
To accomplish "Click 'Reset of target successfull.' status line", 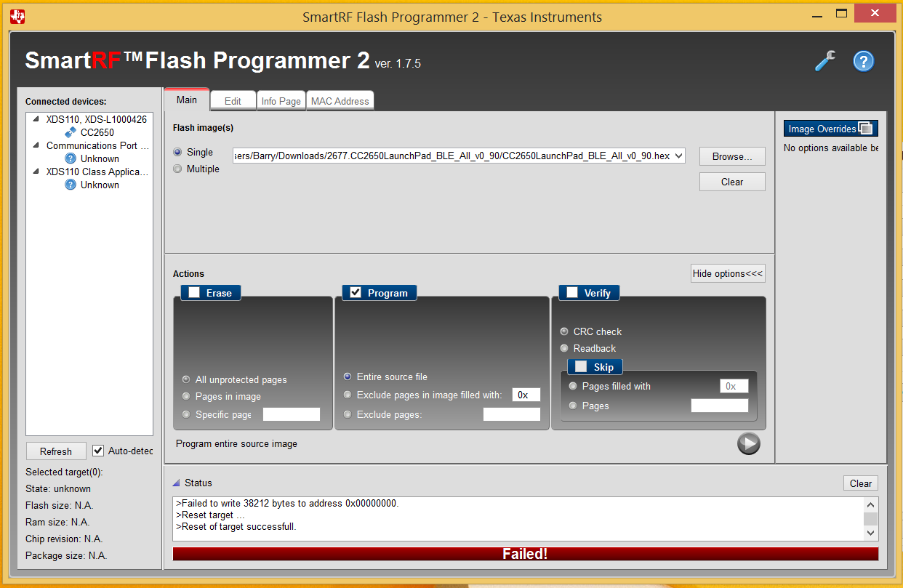I will tap(236, 526).
